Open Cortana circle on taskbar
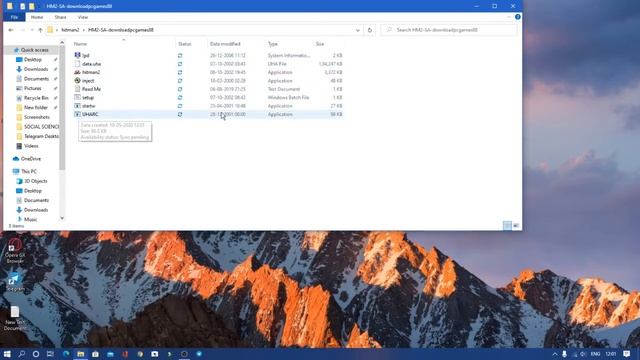The image size is (640, 360). click(36, 354)
